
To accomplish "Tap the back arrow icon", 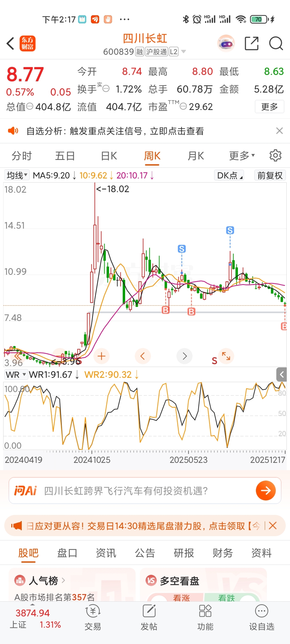I will click(x=10, y=43).
